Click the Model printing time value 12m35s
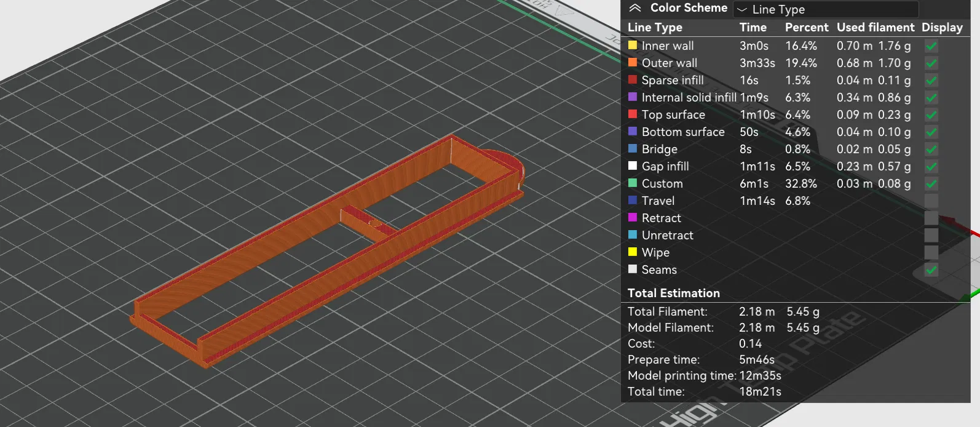The width and height of the screenshot is (980, 427). (x=760, y=376)
